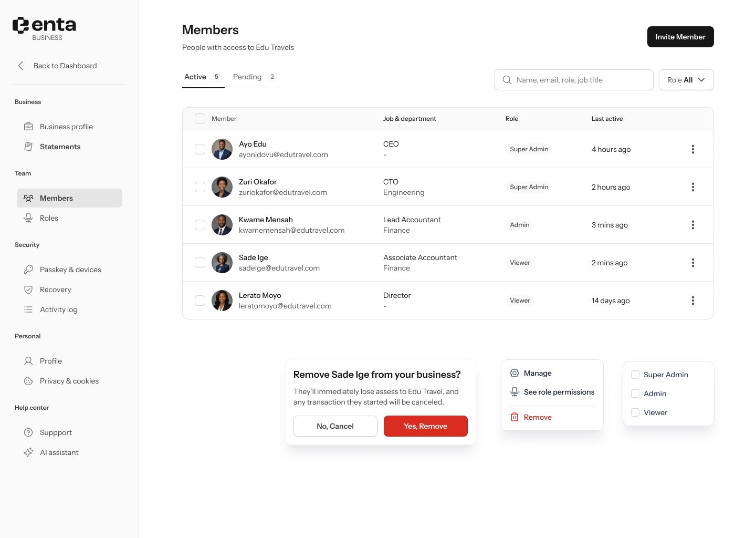The height and width of the screenshot is (538, 756).
Task: Click the Activity log list icon
Action: click(x=28, y=309)
